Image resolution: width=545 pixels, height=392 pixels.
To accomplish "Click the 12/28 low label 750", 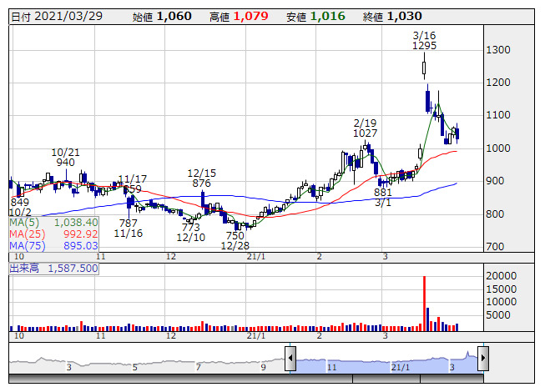I will (x=235, y=236).
